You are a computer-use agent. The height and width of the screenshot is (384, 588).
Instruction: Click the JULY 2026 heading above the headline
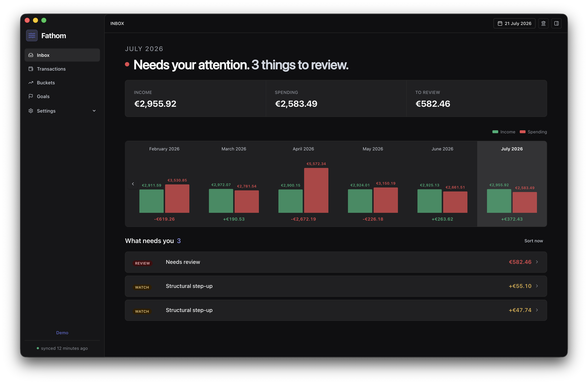(144, 49)
